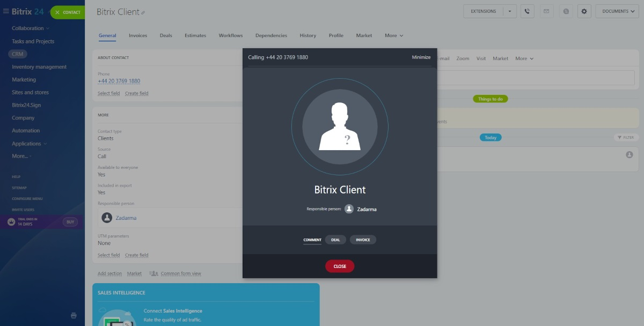Viewport: 644px width, 326px height.
Task: Click the chat bubble icon in top toolbar
Action: tap(565, 11)
